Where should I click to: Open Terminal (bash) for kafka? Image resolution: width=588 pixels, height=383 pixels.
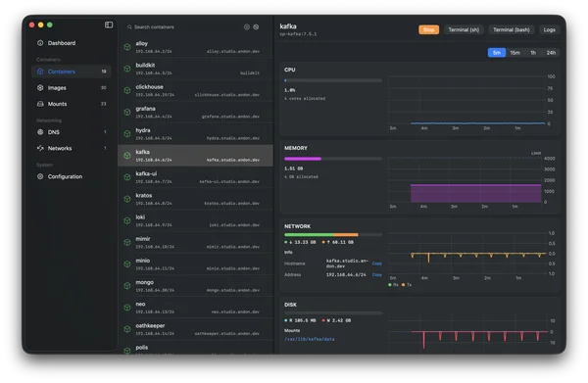pyautogui.click(x=512, y=29)
